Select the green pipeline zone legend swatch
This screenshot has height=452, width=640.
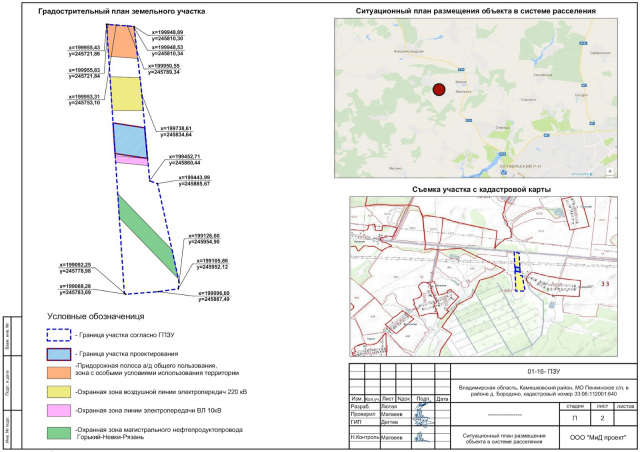pyautogui.click(x=59, y=433)
